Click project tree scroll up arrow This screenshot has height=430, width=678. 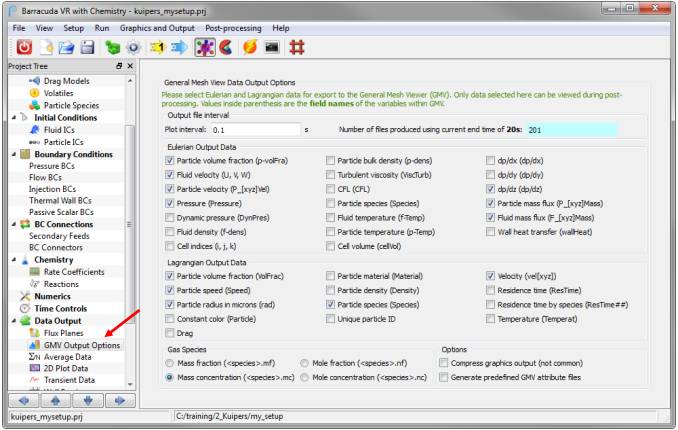(130, 81)
